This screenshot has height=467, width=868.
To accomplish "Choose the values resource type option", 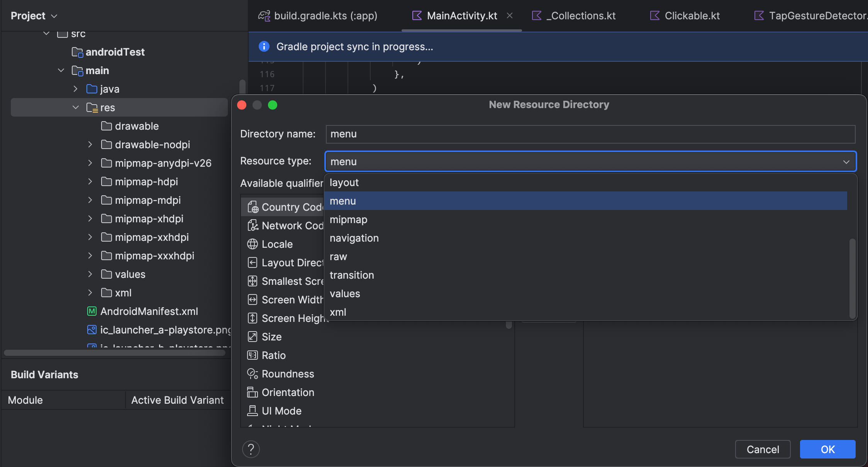I will [x=345, y=293].
